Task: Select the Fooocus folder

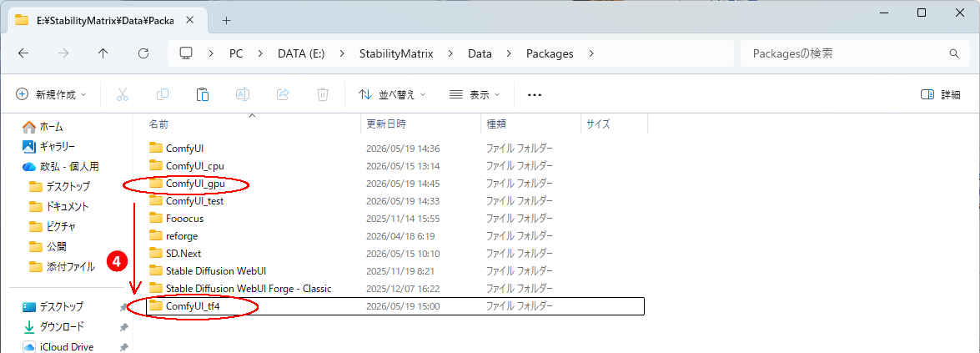Action: tap(177, 219)
